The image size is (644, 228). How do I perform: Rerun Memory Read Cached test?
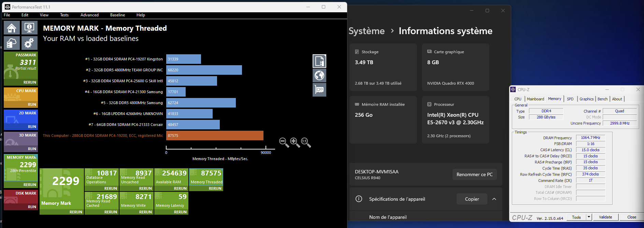pos(111,212)
